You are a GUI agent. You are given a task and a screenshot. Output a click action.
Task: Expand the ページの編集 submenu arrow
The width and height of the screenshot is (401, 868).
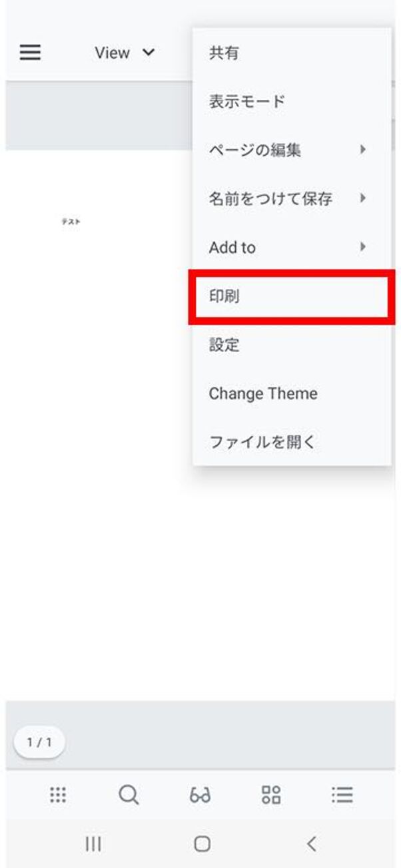tap(363, 150)
